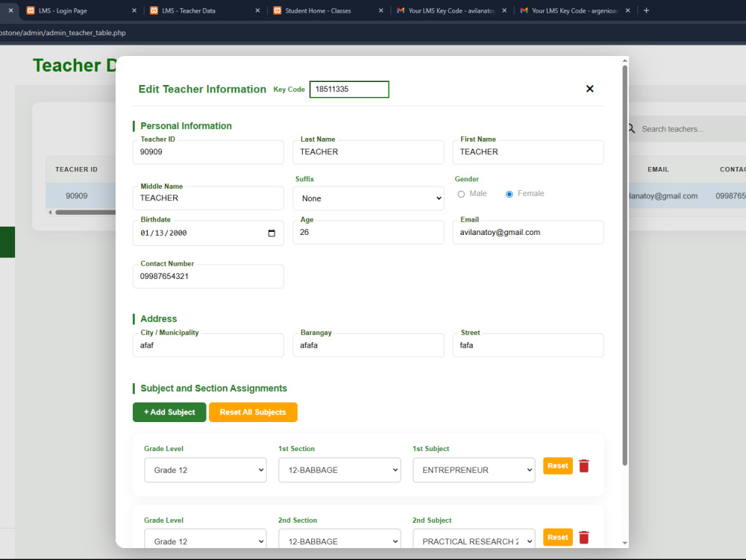The image size is (746, 560).
Task: Delete the ENTREPRENEUR subject row with trash icon
Action: tap(584, 466)
